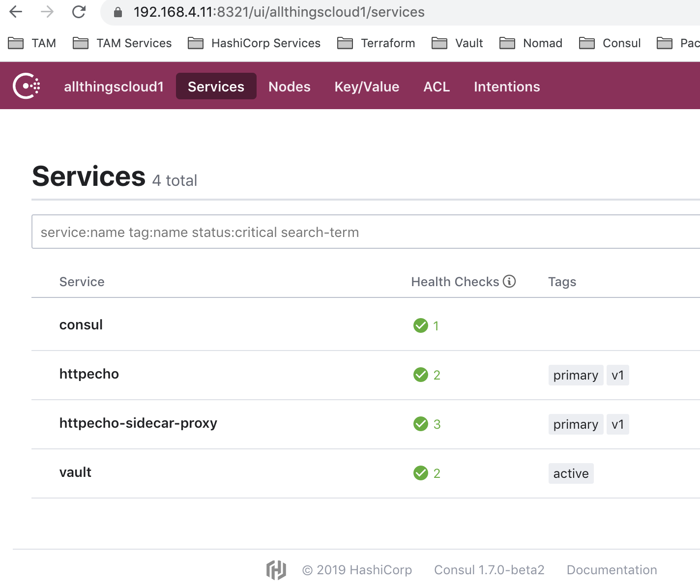Click the green check icon for httpecho

click(421, 375)
